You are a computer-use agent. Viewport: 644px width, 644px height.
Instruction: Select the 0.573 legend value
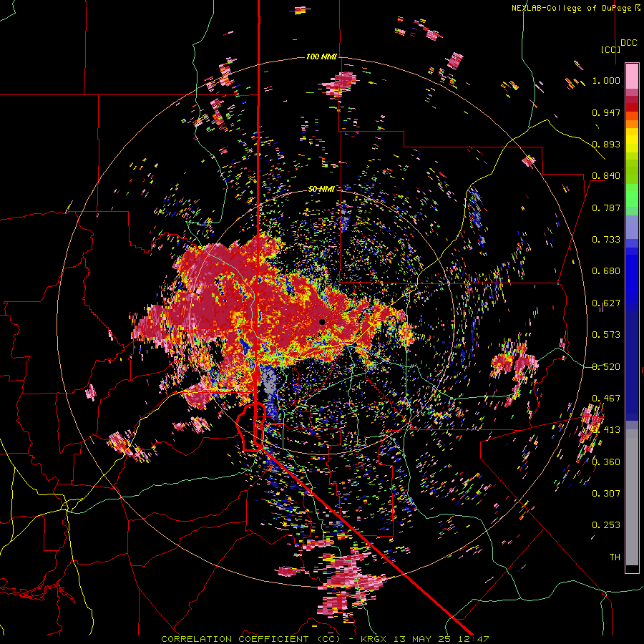click(x=606, y=335)
